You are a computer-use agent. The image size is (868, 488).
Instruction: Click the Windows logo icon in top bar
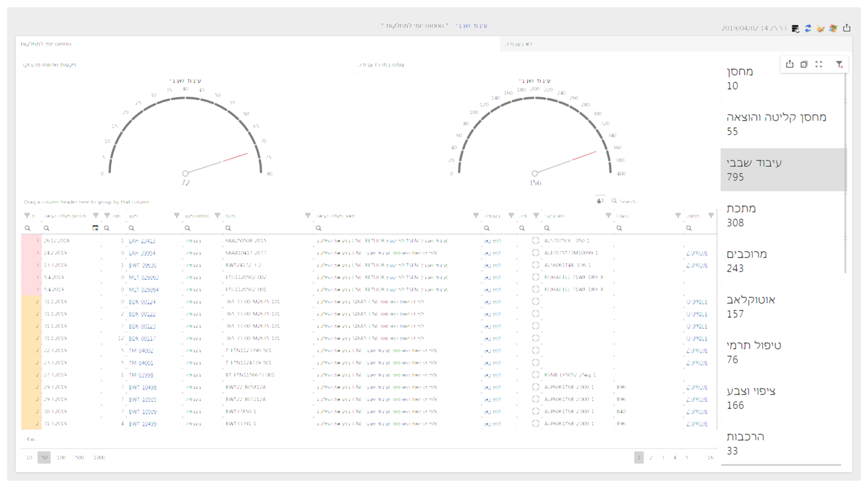[x=833, y=28]
